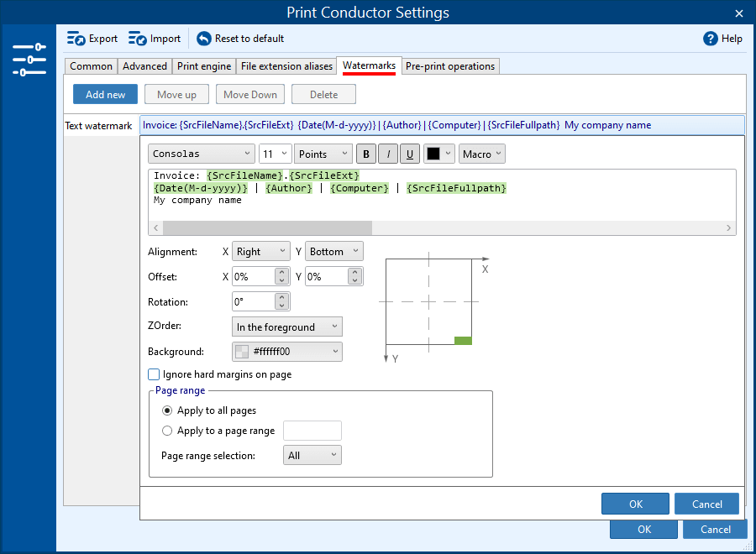Increase Offset X with up arrow
756x554 pixels.
282,272
